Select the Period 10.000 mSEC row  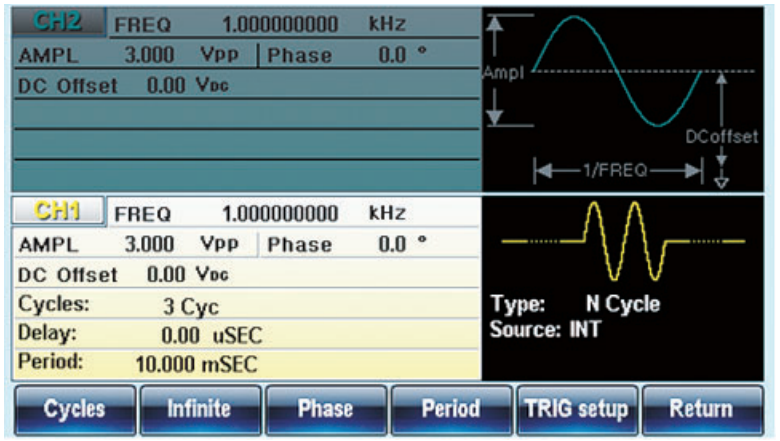tap(247, 364)
